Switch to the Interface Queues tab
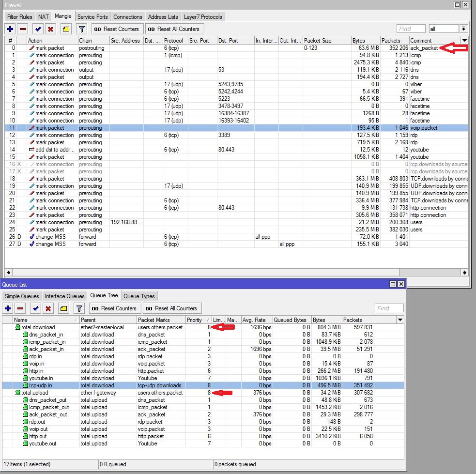The height and width of the screenshot is (474, 476). click(x=65, y=296)
